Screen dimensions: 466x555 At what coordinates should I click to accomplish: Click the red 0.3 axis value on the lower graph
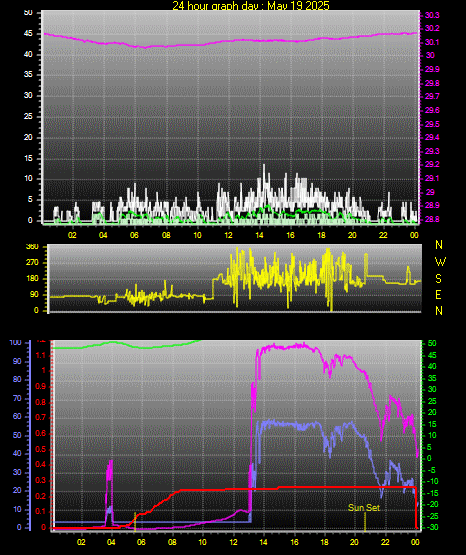[41, 480]
